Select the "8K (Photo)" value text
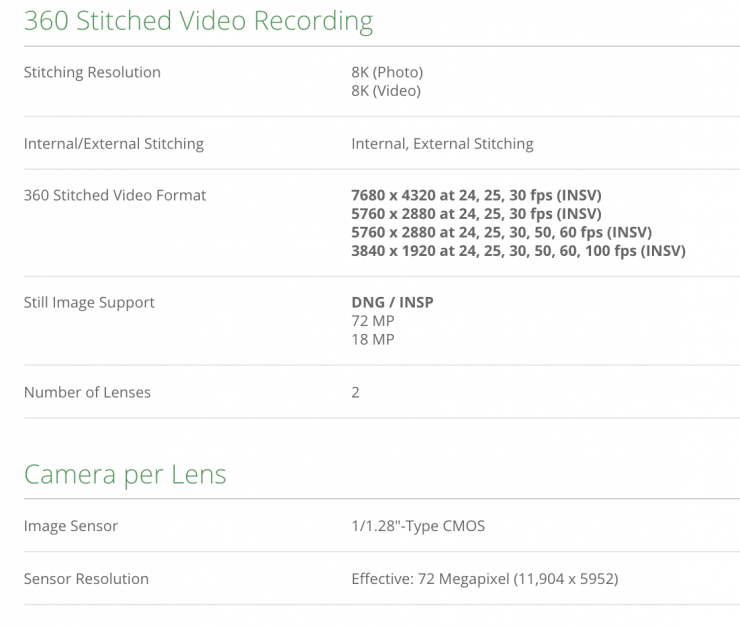The height and width of the screenshot is (627, 740). [x=387, y=72]
